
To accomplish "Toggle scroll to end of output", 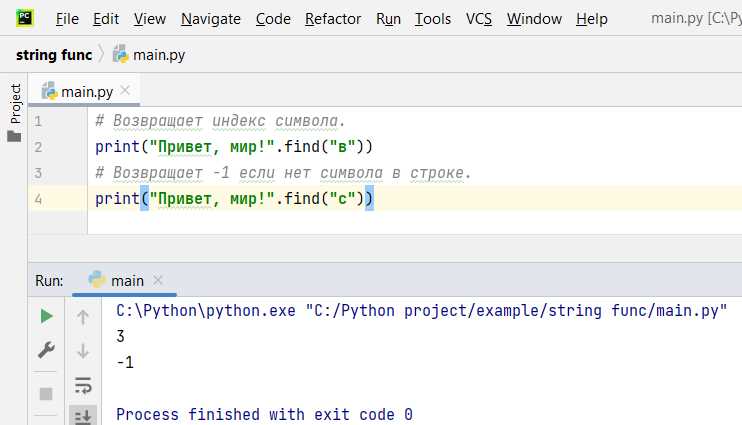I will [x=83, y=416].
